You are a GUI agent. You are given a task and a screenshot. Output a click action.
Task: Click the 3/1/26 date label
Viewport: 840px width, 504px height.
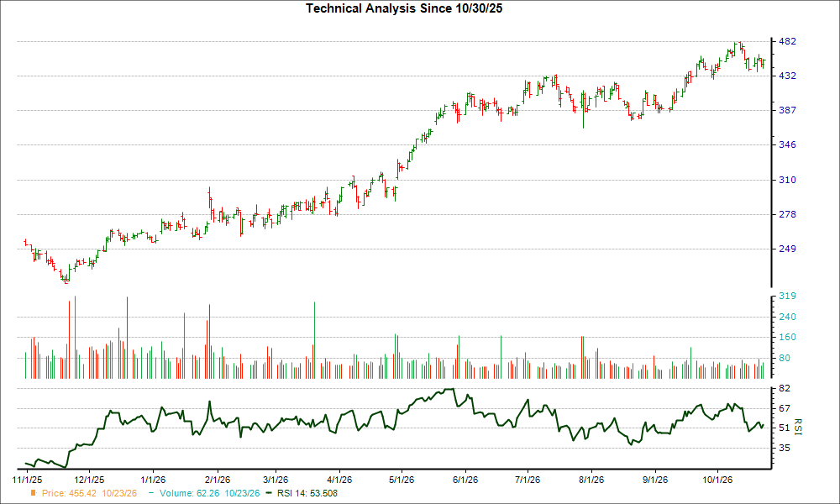point(276,480)
